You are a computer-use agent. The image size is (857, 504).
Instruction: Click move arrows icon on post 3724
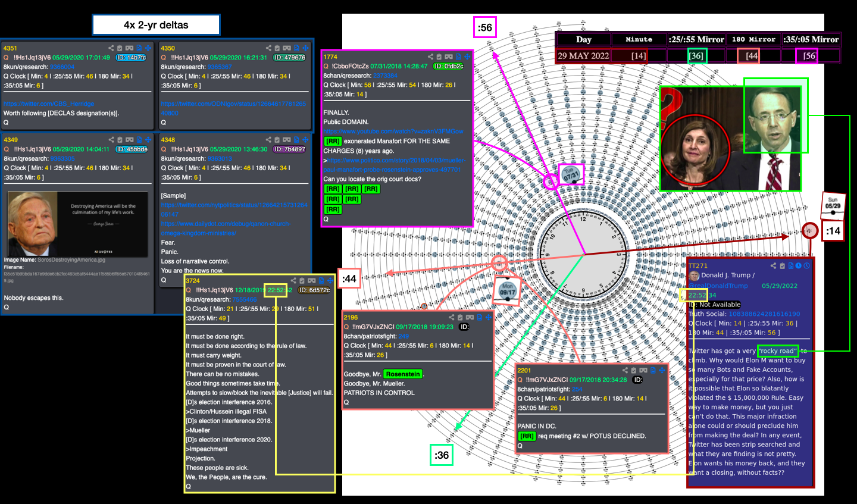(330, 280)
